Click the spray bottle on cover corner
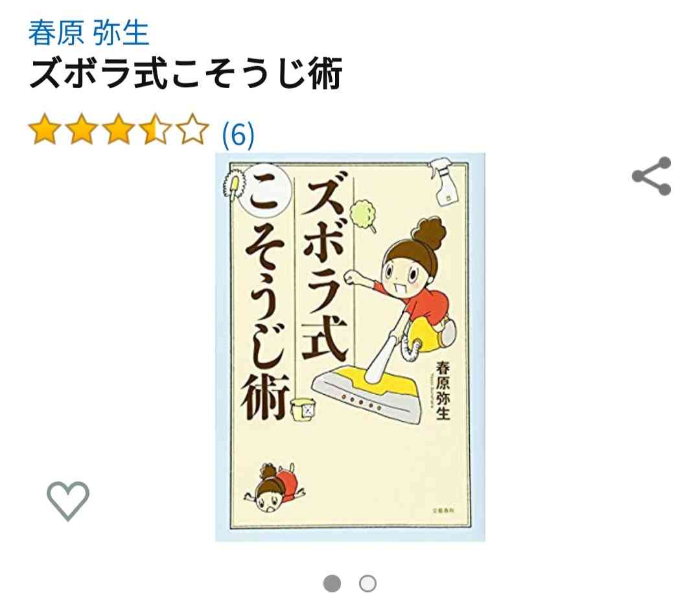Viewport: 700px width, 608px height. [441, 181]
